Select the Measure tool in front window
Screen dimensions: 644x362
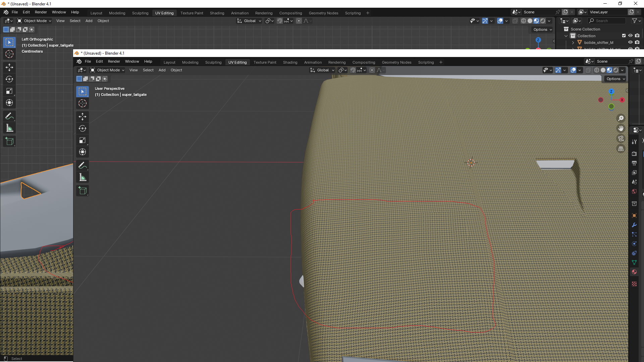[x=83, y=177]
